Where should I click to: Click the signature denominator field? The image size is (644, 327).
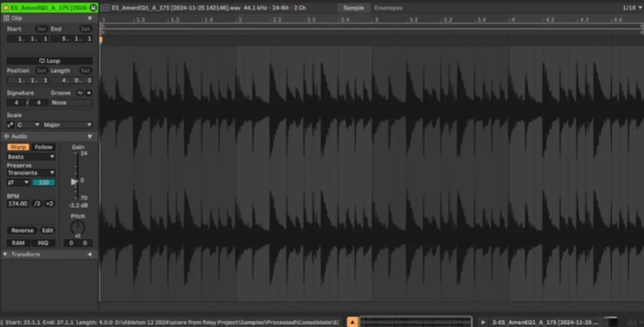pos(39,103)
